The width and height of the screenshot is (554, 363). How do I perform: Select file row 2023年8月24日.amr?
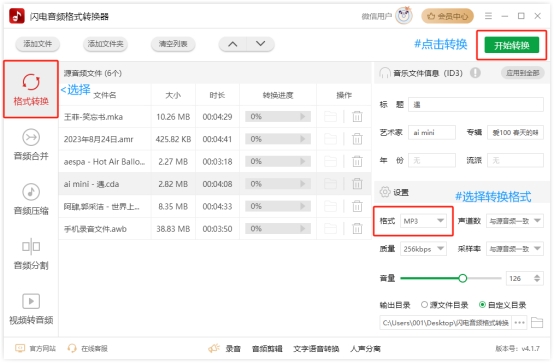pos(215,139)
